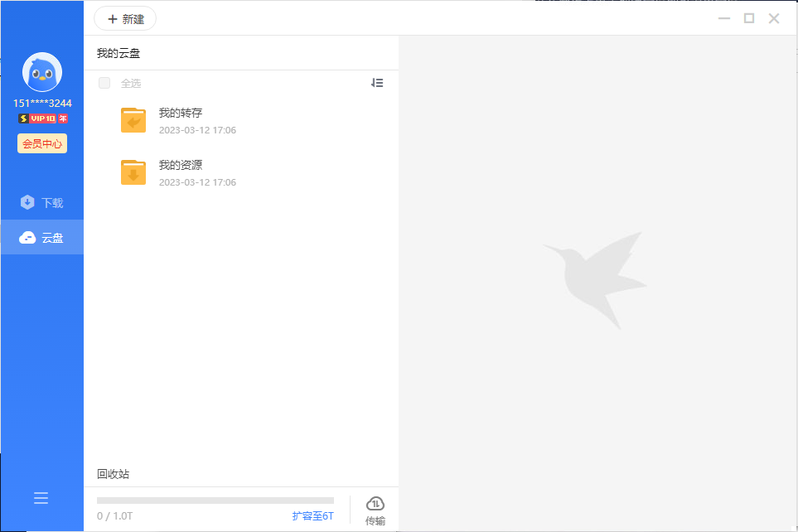Open the 我的转存 folder icon

(133, 120)
